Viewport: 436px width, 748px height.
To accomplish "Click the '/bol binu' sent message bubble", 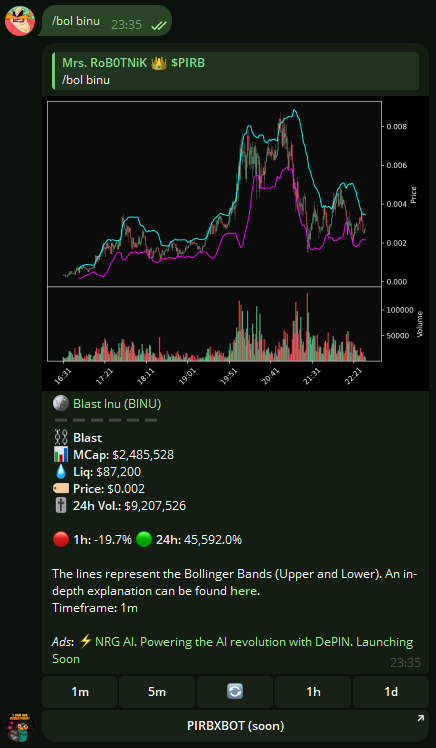I will coord(104,21).
